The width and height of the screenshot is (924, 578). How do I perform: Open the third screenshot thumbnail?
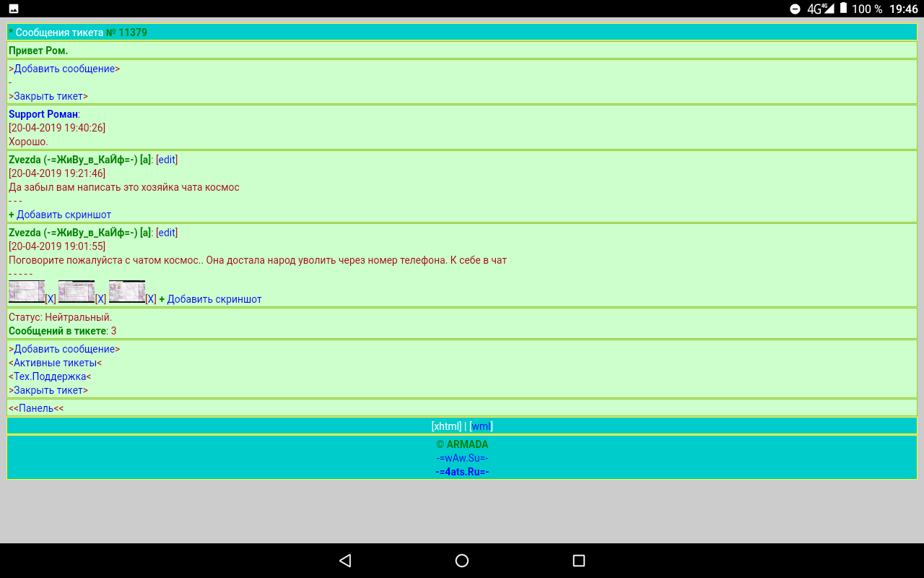127,292
